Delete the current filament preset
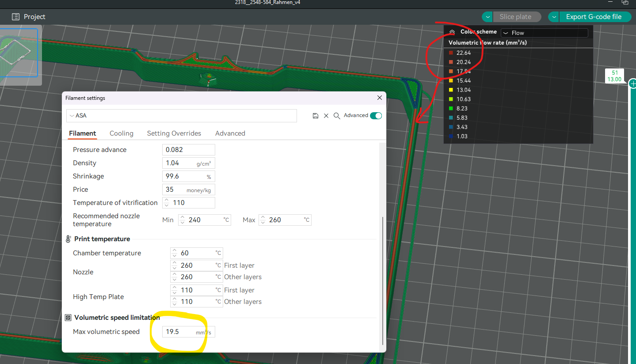The width and height of the screenshot is (636, 364). tap(326, 115)
